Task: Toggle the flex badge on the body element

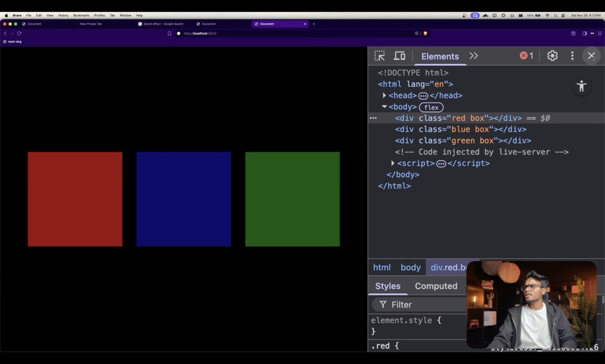Action: pyautogui.click(x=431, y=107)
